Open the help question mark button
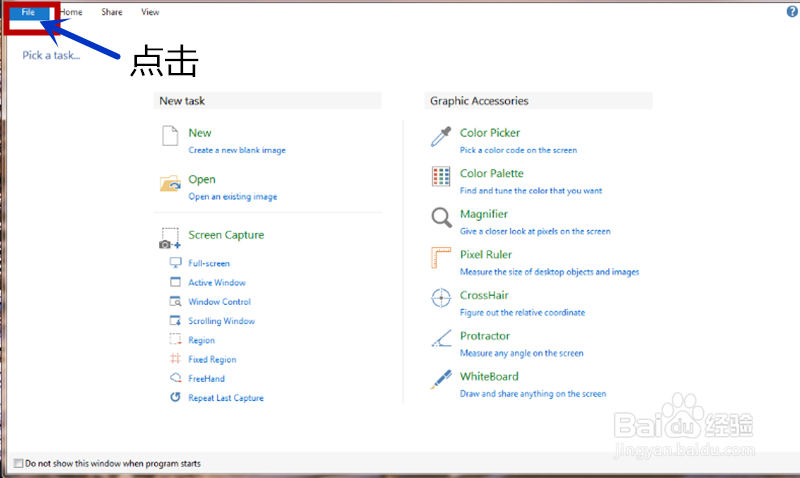800x478 pixels. (791, 11)
